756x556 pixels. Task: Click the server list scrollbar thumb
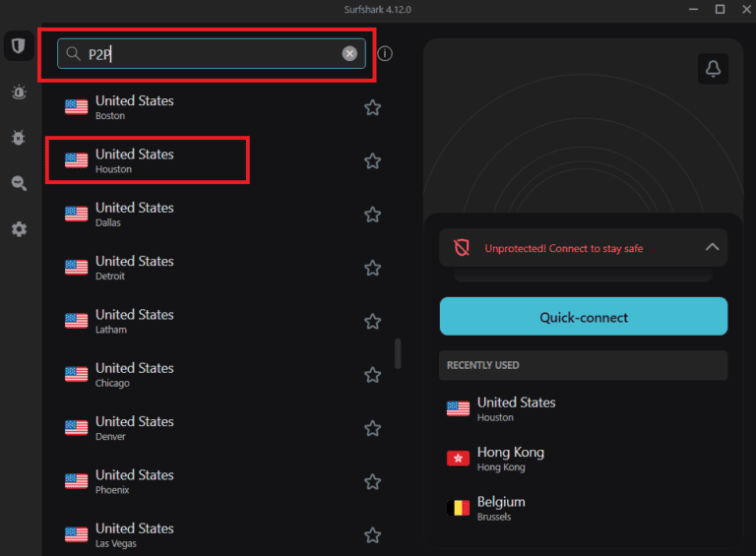click(x=398, y=353)
